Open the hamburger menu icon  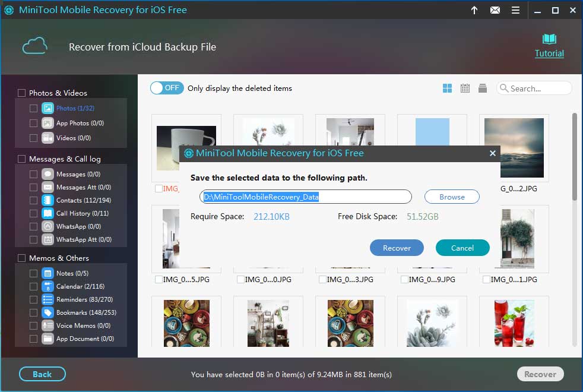(515, 10)
